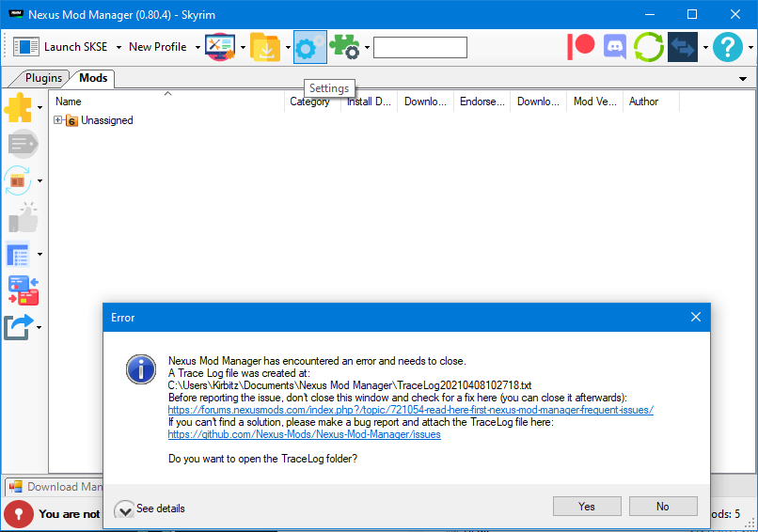This screenshot has width=758, height=532.
Task: Sort by the Name column header
Action: (167, 102)
